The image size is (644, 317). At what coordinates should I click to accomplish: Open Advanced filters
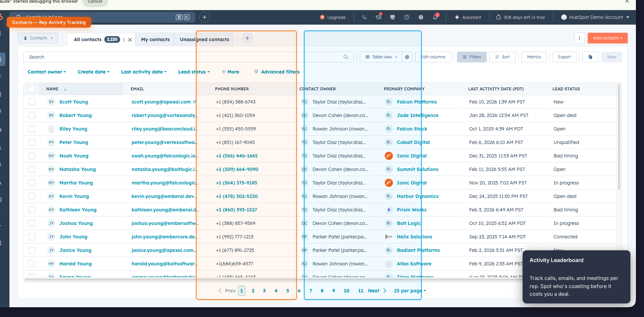(x=277, y=72)
